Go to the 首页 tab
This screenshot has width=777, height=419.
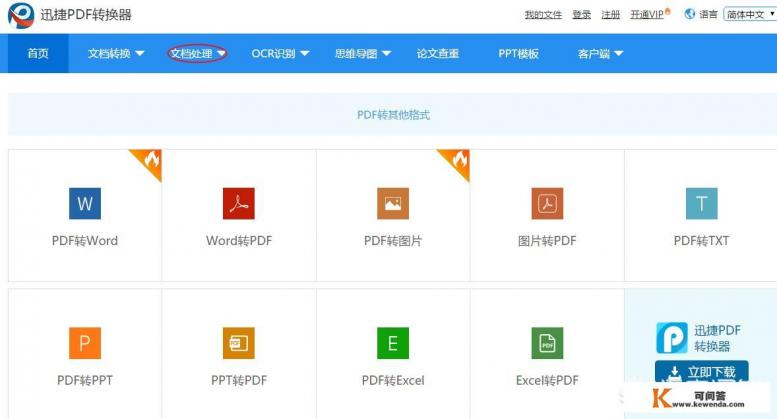tap(38, 53)
